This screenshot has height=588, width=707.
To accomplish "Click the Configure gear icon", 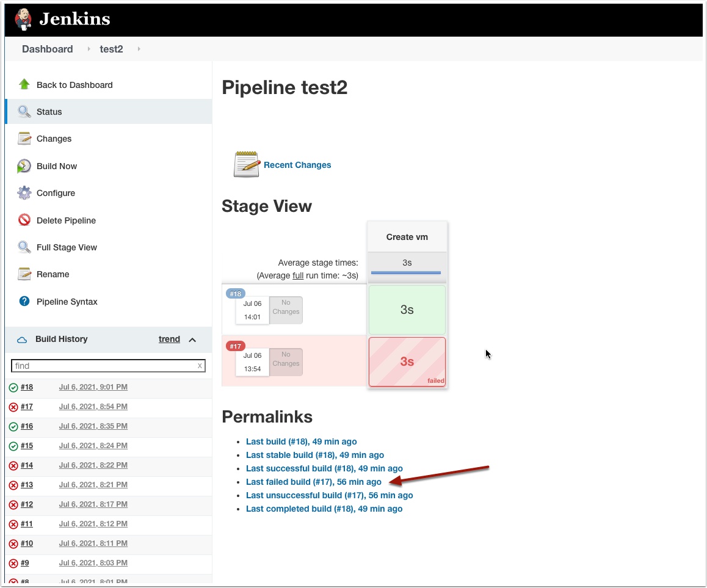I will [24, 193].
